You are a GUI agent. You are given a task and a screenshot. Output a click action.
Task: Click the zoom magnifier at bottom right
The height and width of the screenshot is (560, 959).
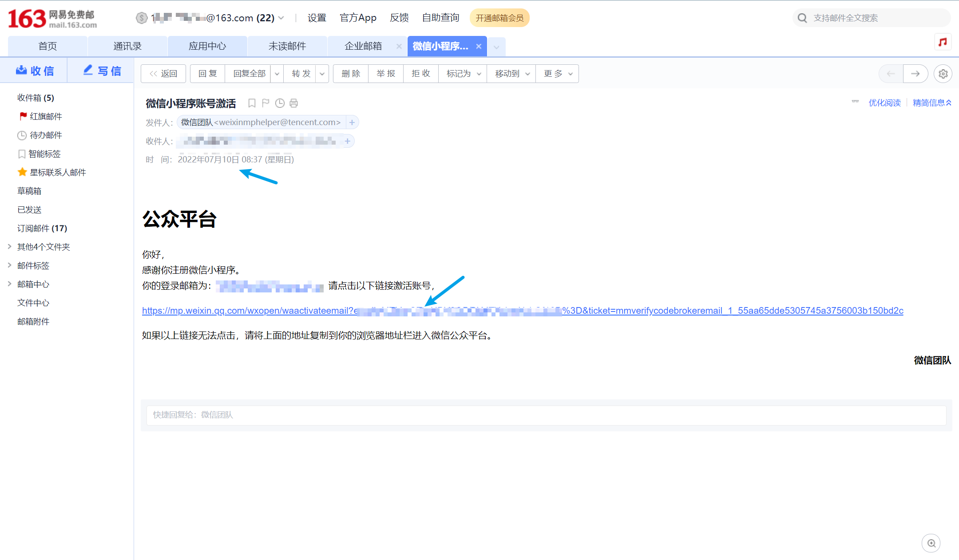coord(931,543)
